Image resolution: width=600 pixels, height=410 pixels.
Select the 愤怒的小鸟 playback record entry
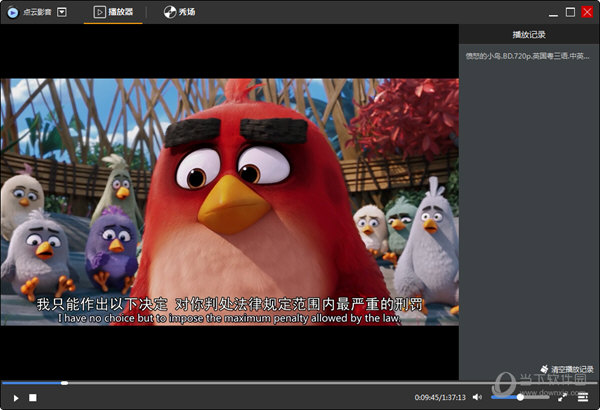point(527,56)
